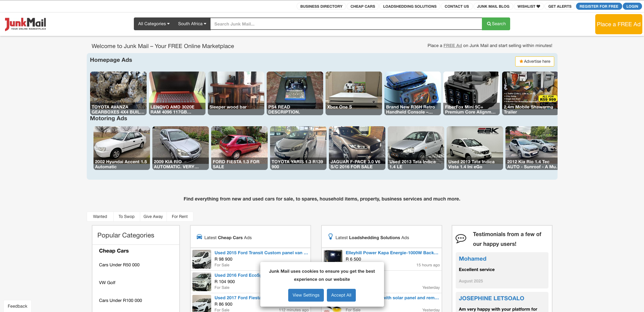
Task: Open Lenovo AMD 3020E laptop ad thumbnail
Action: (x=177, y=93)
